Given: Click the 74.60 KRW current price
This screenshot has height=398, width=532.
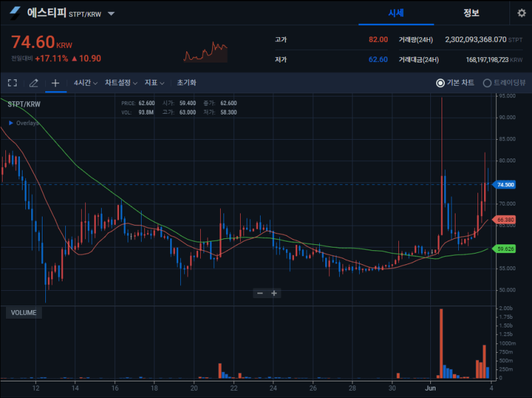Looking at the screenshot, I should pos(42,43).
